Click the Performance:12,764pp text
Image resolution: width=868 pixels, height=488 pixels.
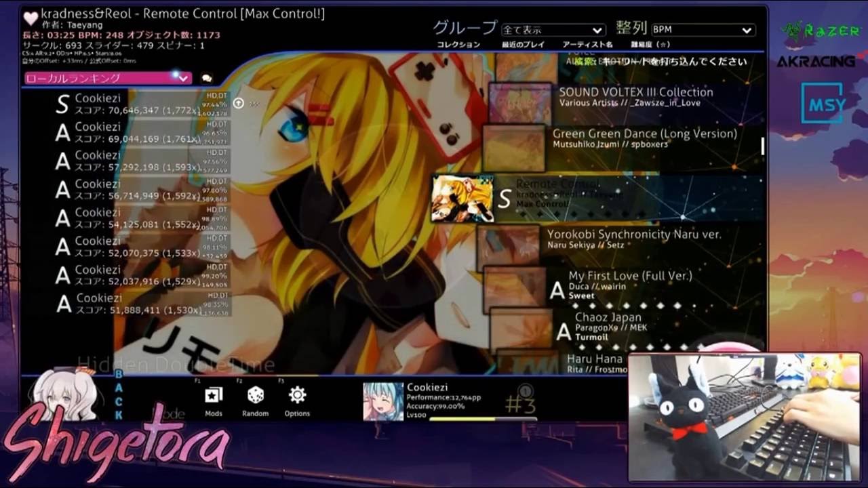(443, 397)
